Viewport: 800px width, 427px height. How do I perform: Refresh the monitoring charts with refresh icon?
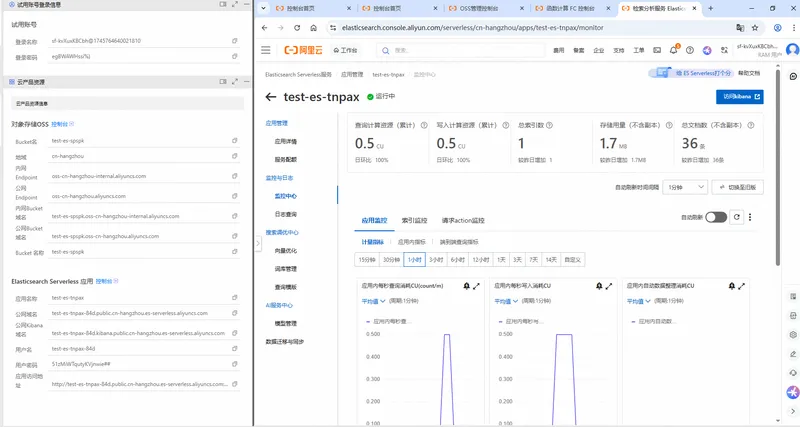pyautogui.click(x=737, y=217)
